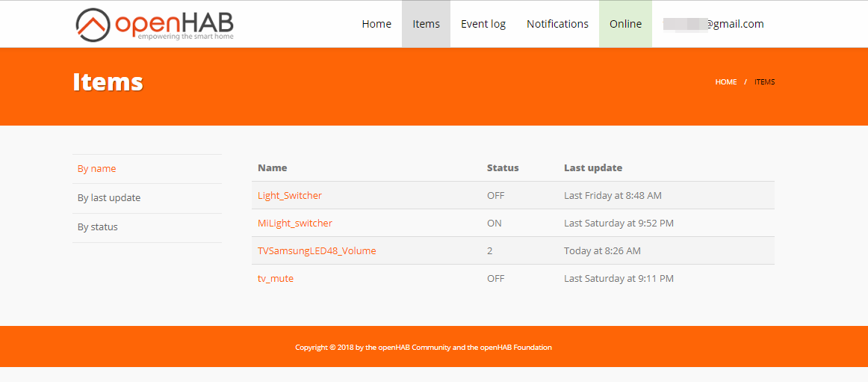Select the Items nav tab
Image resolution: width=868 pixels, height=382 pixels.
427,24
